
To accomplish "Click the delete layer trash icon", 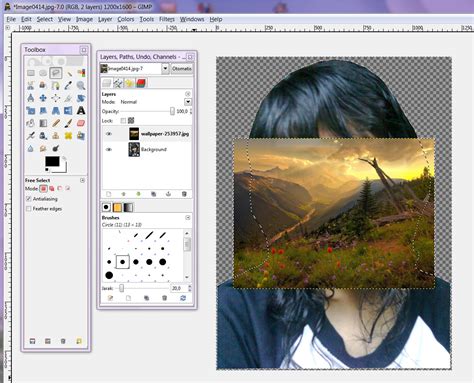I will tap(184, 194).
